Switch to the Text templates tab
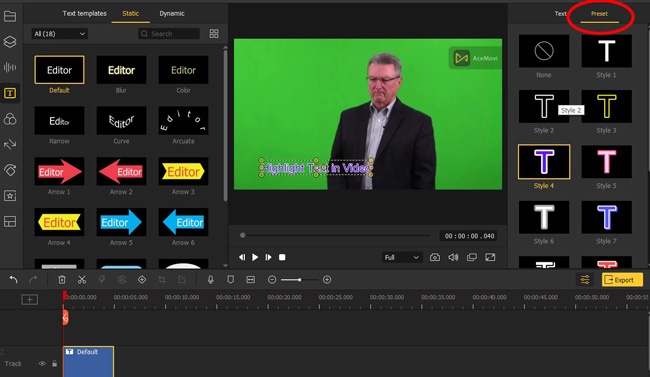Screen dimensions: 650x377 (85, 13)
